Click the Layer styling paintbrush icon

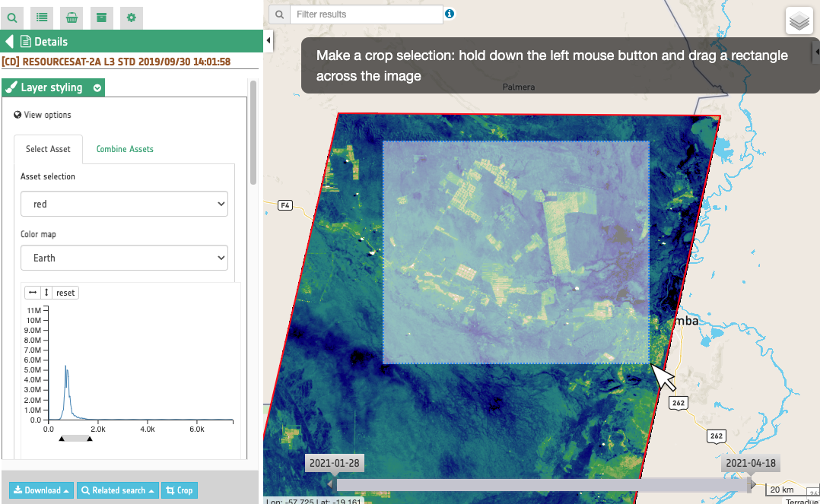12,87
